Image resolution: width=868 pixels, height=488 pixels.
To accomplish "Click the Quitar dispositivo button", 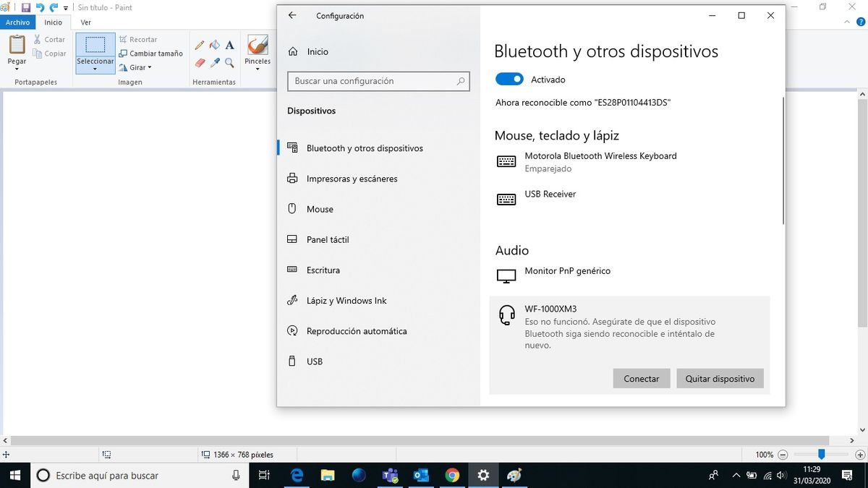I will click(x=720, y=379).
